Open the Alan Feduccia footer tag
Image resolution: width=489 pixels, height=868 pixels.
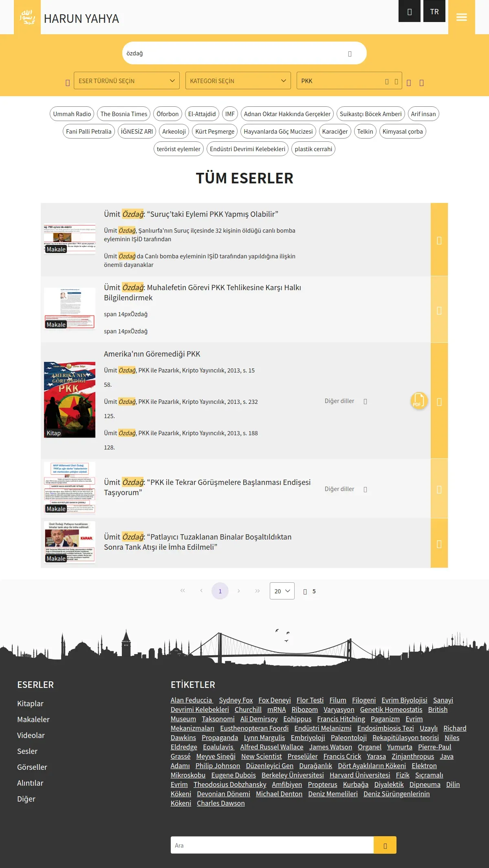pos(192,700)
